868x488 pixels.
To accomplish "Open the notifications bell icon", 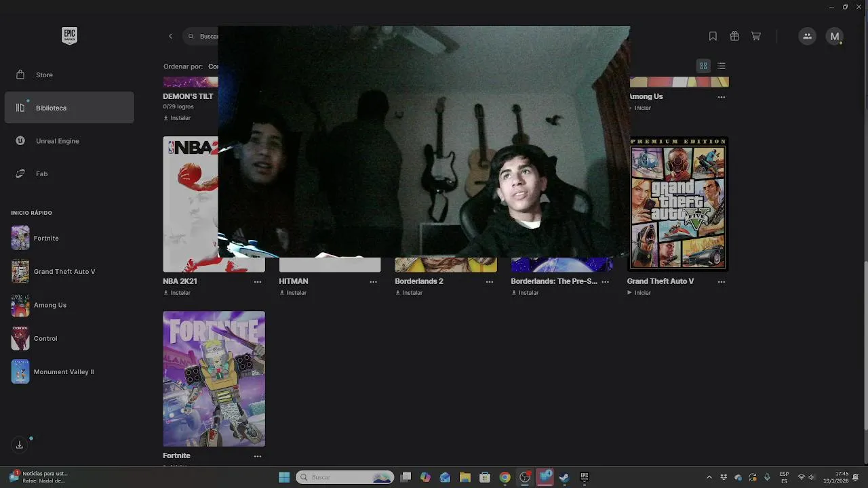I will coord(856,477).
